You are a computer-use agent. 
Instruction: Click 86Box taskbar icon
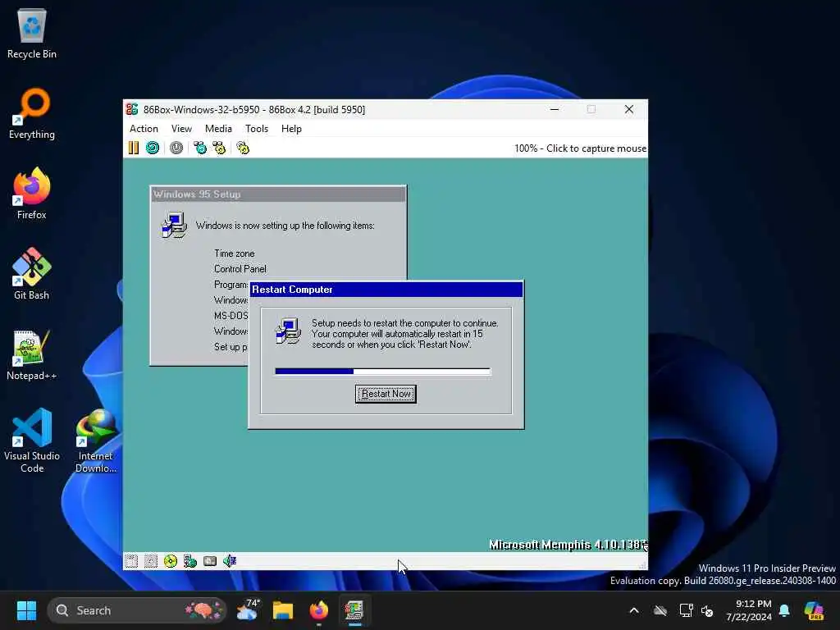(x=354, y=610)
